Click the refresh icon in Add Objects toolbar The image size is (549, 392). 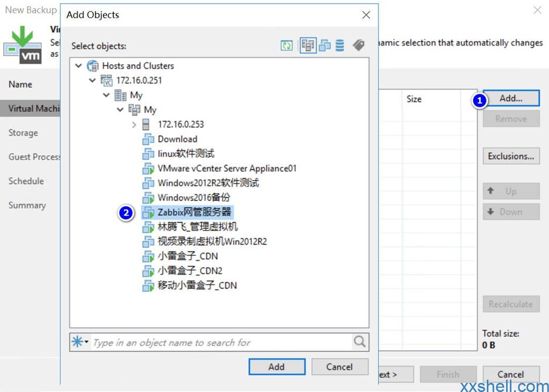point(286,45)
